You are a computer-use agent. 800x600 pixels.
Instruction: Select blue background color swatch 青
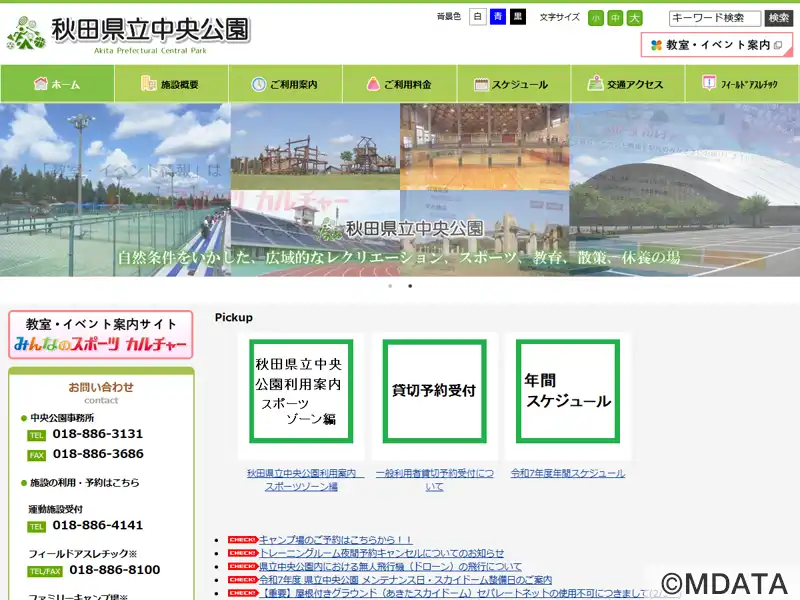(x=497, y=17)
